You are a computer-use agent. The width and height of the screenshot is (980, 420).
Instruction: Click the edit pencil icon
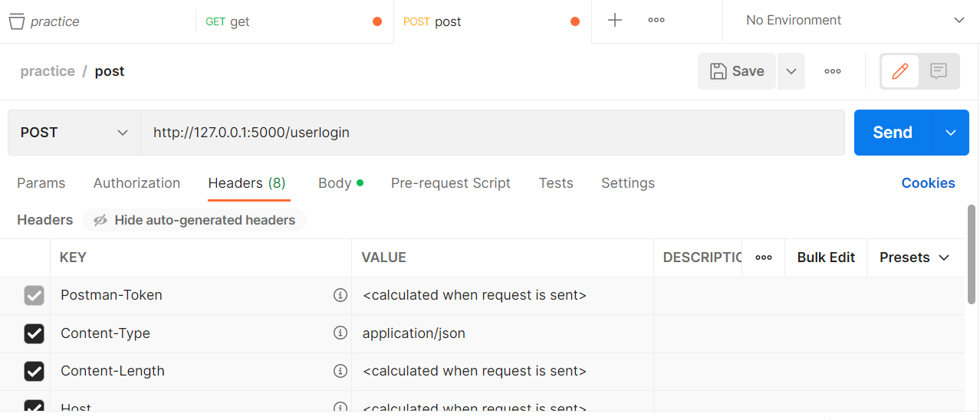[x=900, y=71]
